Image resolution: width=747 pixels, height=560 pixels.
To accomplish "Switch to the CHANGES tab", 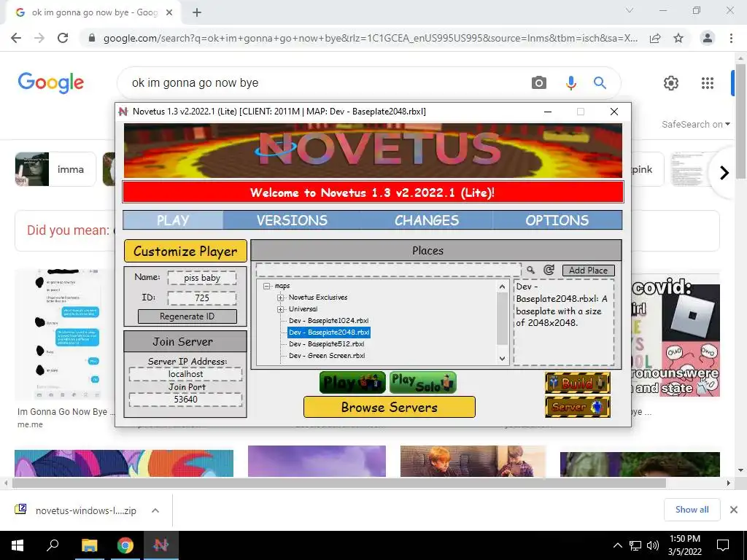I will pyautogui.click(x=426, y=220).
